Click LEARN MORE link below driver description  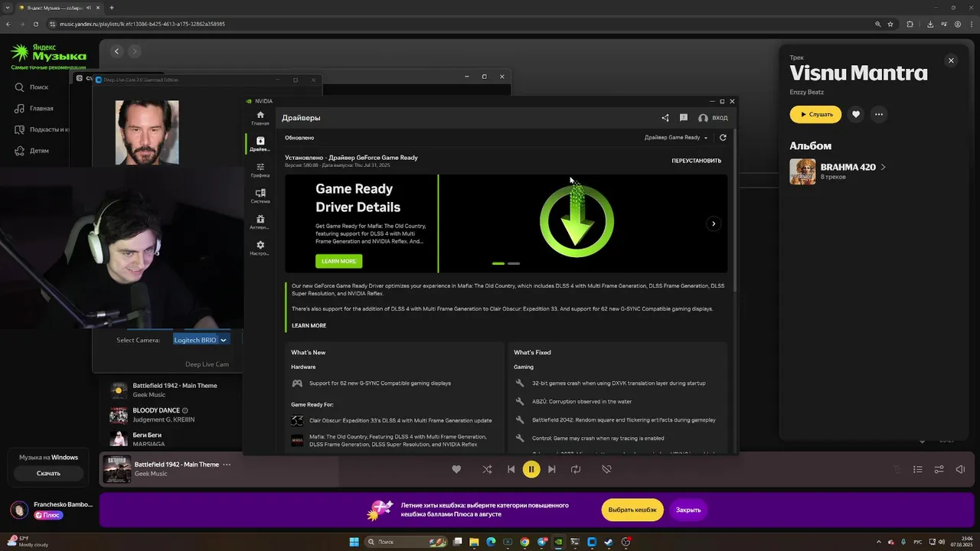309,325
